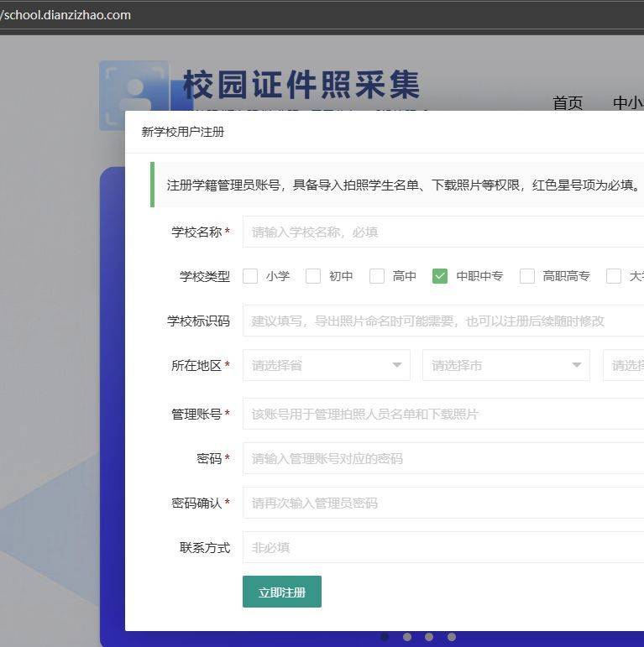Image resolution: width=644 pixels, height=647 pixels.
Task: Focus the 管理账号 input field
Action: point(443,414)
